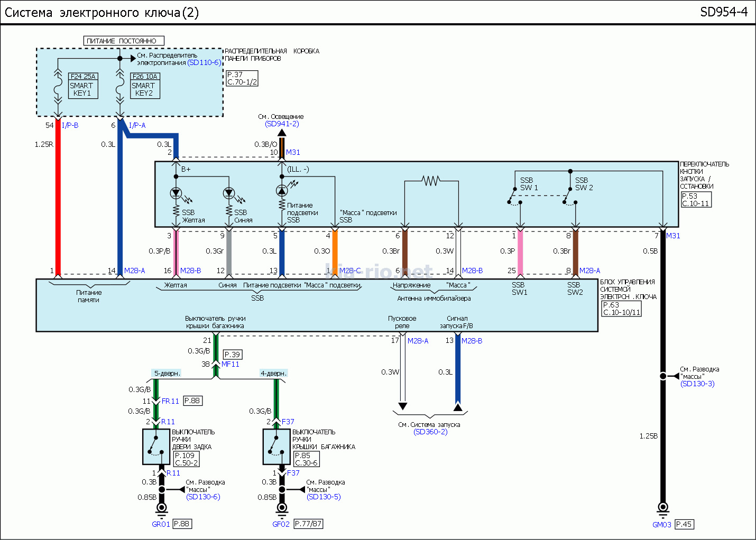This screenshot has width=756, height=540.
Task: Click the P.37 C.70-1/2 page reference box
Action: point(242,78)
